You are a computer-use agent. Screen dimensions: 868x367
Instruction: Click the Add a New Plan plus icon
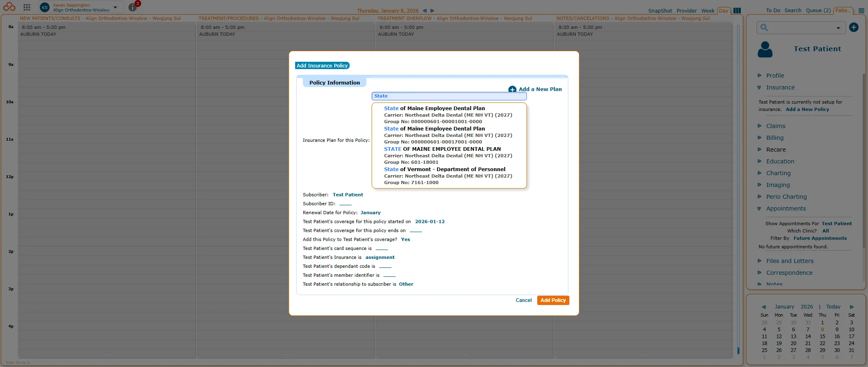click(x=512, y=89)
